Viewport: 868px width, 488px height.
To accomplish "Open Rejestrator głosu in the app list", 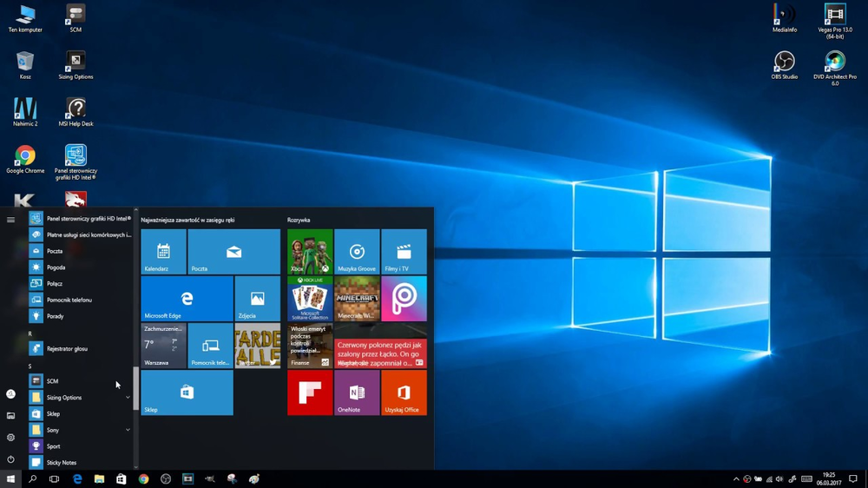I will 80,348.
